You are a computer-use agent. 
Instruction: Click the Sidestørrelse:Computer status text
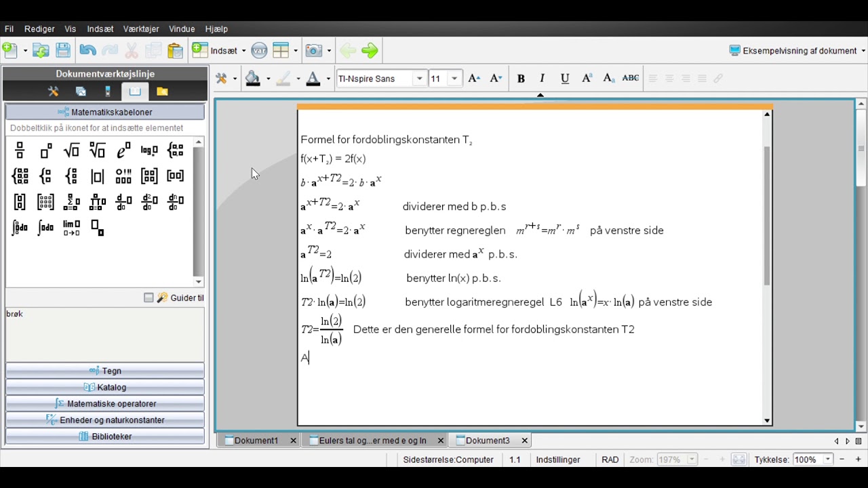tap(448, 460)
